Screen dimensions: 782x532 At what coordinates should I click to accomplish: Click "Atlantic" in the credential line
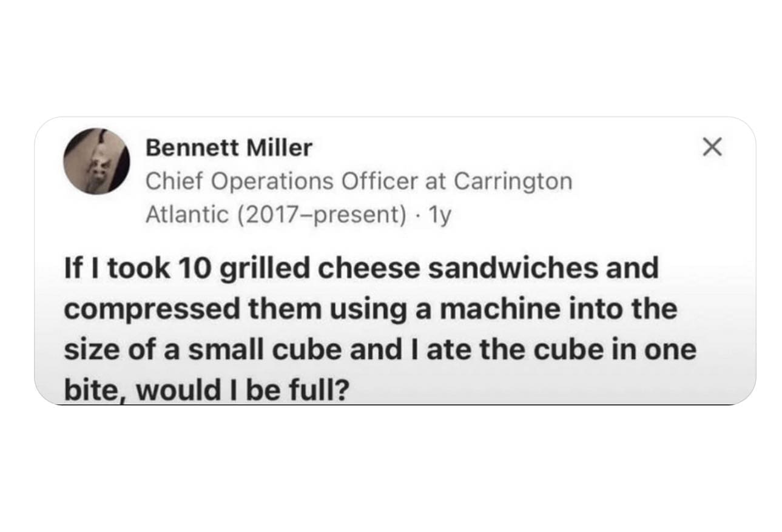pyautogui.click(x=187, y=214)
